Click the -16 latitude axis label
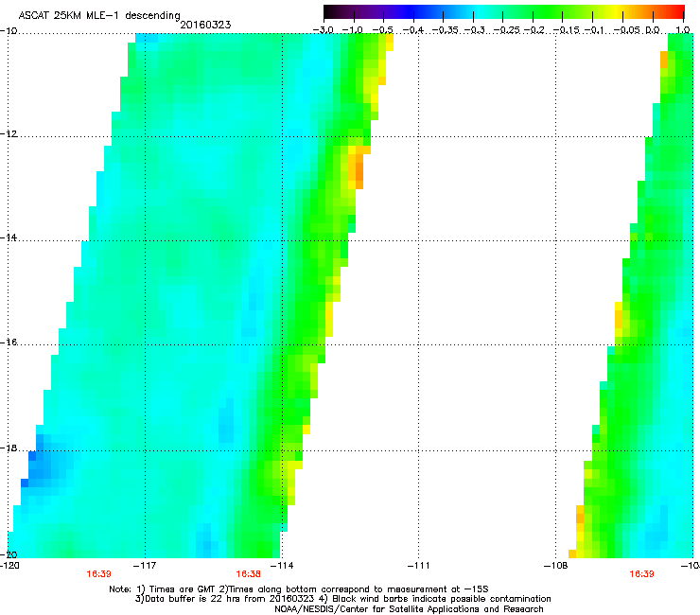 point(9,343)
